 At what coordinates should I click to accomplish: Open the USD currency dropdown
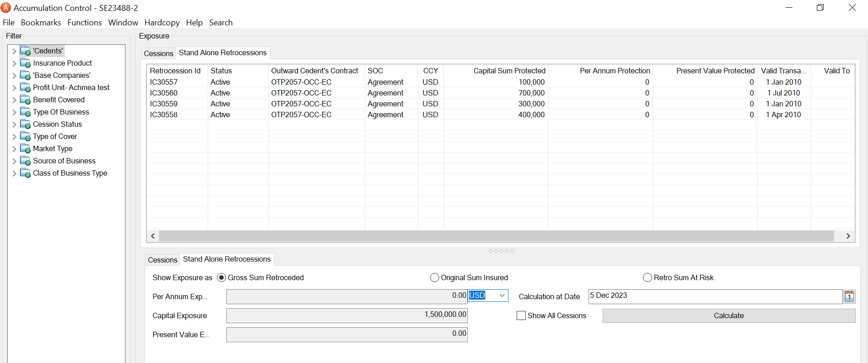click(502, 296)
